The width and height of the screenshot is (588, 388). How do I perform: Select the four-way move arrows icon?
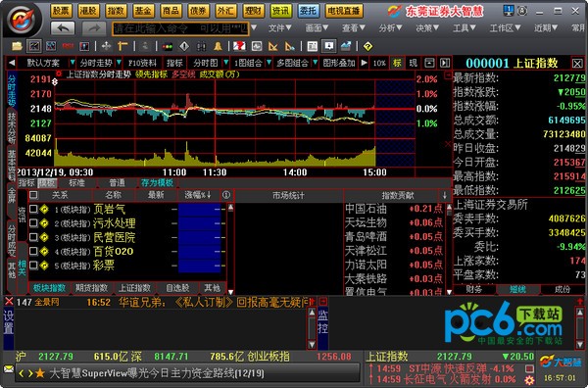107,46
